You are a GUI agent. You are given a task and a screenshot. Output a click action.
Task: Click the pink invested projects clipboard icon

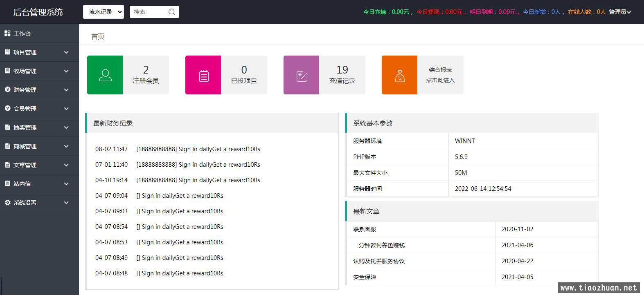[203, 75]
